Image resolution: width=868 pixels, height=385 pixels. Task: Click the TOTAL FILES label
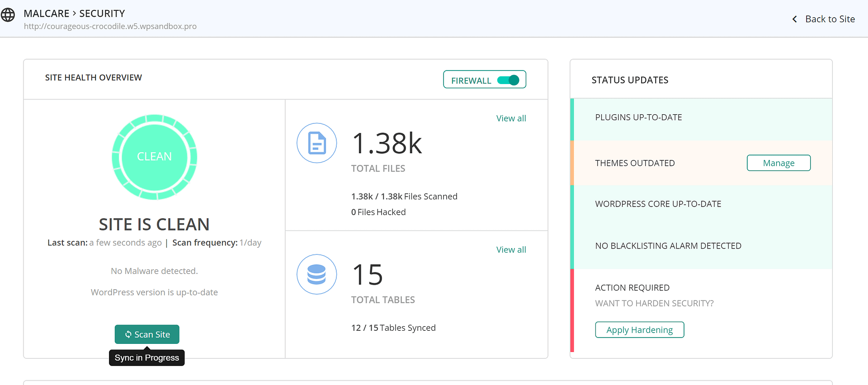[x=378, y=169]
